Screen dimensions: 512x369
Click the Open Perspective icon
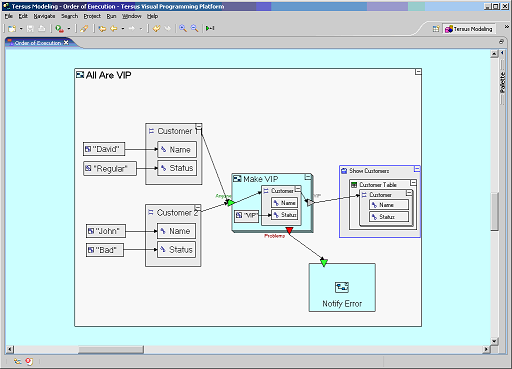436,29
